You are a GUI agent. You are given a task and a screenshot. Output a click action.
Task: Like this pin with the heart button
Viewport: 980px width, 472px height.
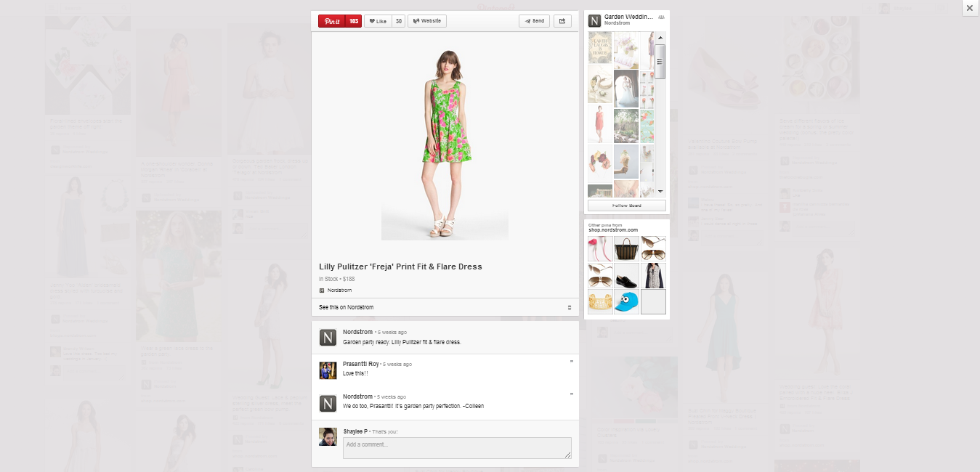pyautogui.click(x=378, y=21)
